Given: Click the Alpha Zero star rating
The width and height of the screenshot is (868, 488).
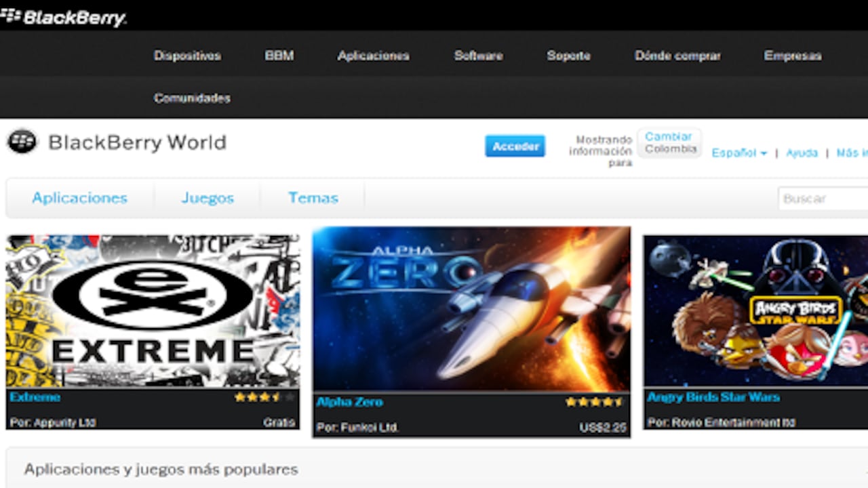Looking at the screenshot, I should click(594, 402).
